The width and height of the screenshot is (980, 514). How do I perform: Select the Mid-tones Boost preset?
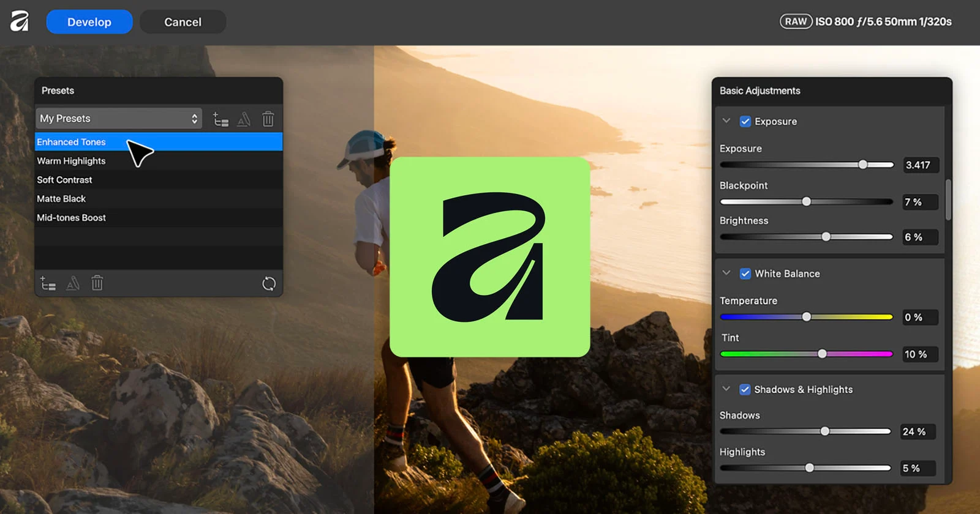point(159,218)
